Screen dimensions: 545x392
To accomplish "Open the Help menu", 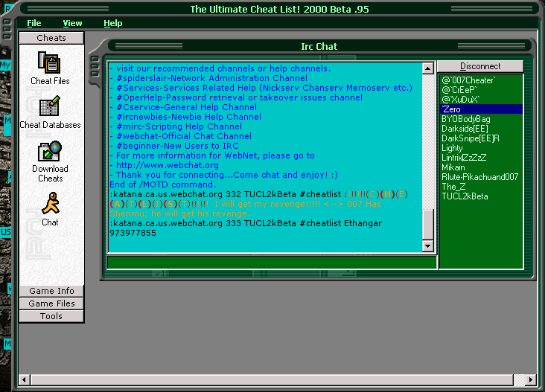I will coord(113,23).
